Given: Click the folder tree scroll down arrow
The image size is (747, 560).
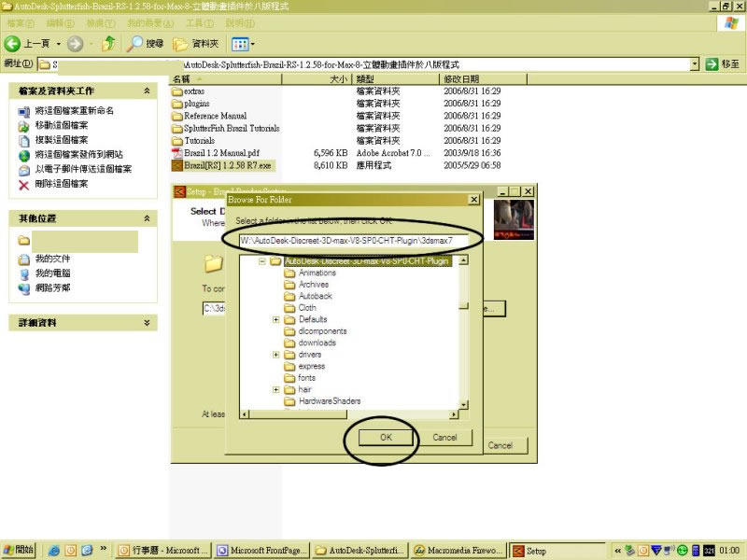Looking at the screenshot, I should pos(463,405).
